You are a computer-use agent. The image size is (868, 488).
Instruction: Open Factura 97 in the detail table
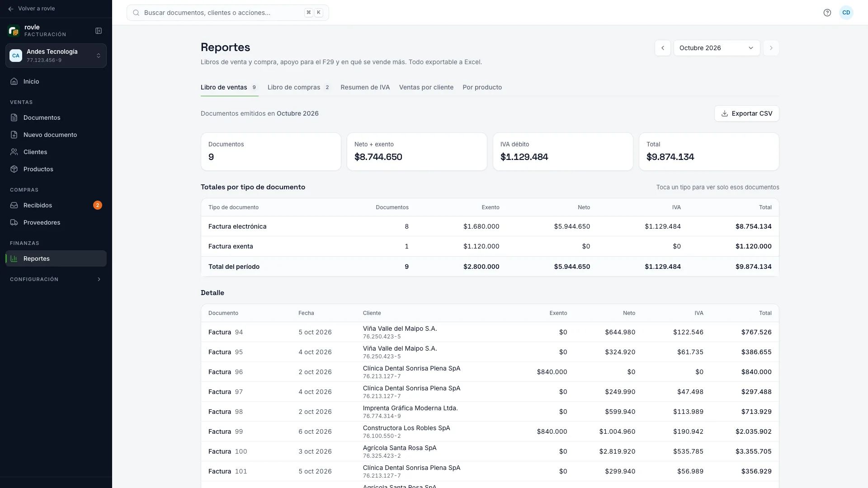click(490, 392)
